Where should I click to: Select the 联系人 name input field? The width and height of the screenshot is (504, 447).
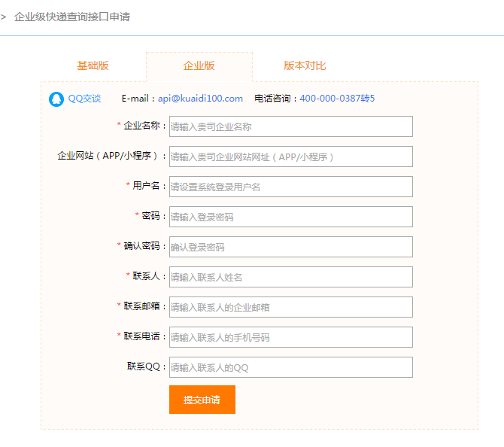(x=290, y=277)
